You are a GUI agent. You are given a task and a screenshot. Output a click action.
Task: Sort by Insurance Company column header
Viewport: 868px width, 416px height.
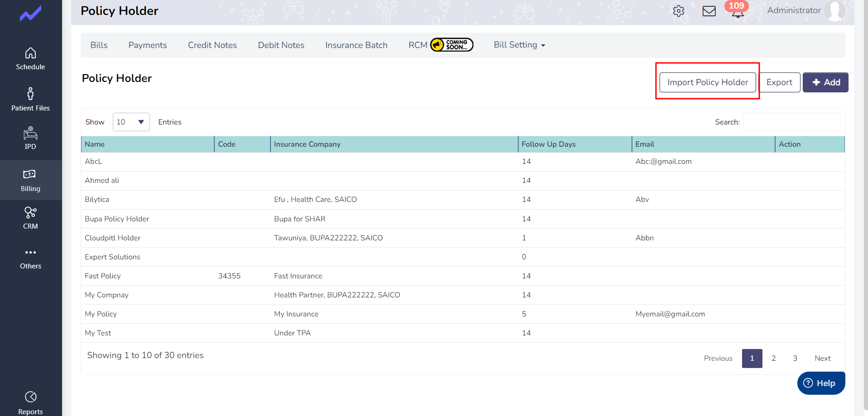pos(394,144)
